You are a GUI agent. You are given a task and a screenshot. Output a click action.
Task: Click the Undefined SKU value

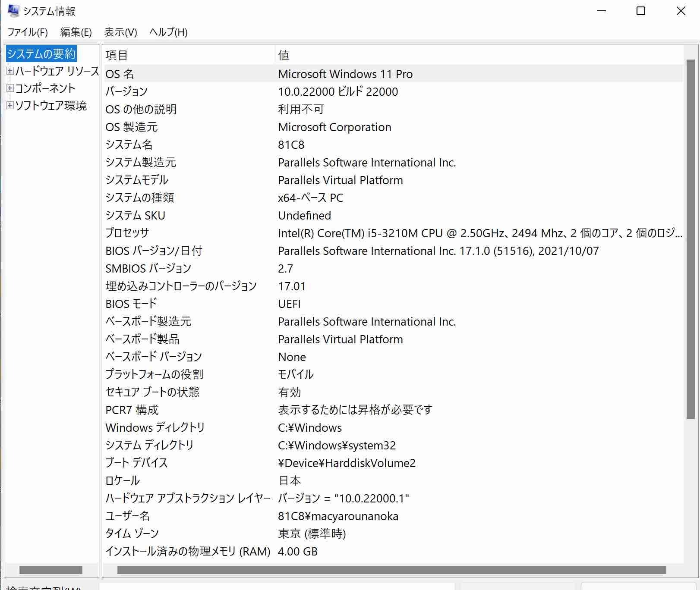pyautogui.click(x=305, y=215)
